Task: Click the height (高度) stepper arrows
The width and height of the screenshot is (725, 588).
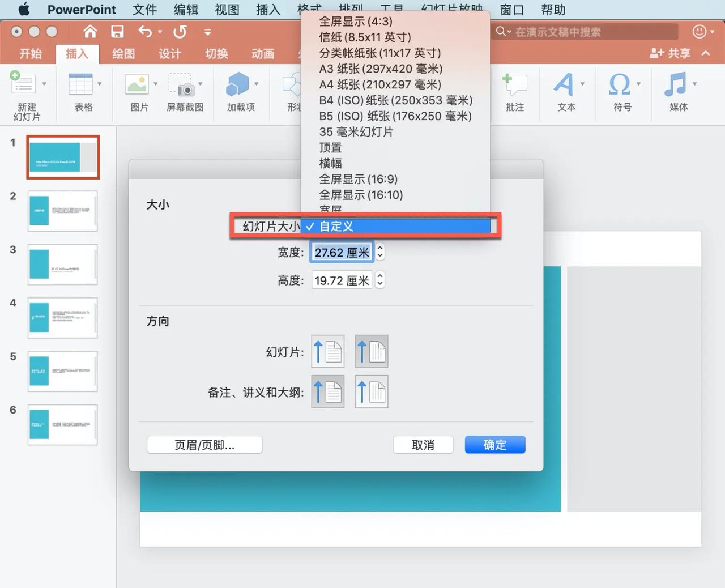Action: point(380,280)
